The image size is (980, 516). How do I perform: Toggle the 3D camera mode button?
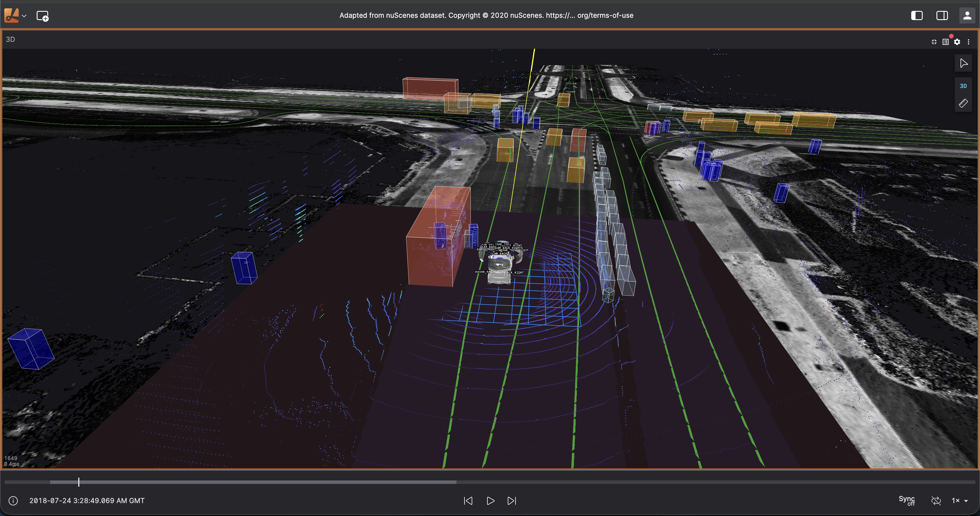tap(963, 86)
